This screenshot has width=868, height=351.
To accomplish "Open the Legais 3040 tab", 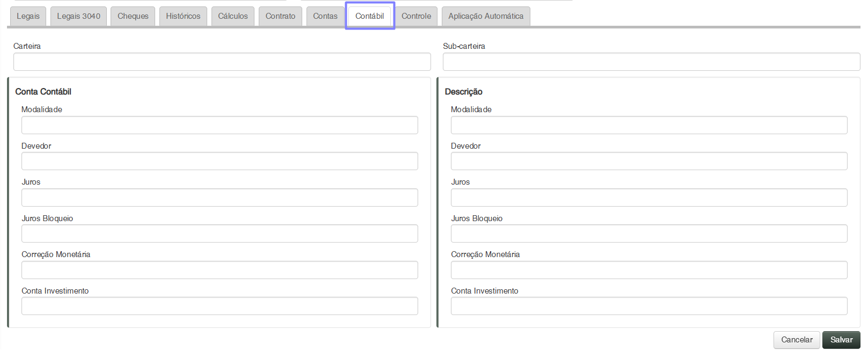I will pos(78,16).
